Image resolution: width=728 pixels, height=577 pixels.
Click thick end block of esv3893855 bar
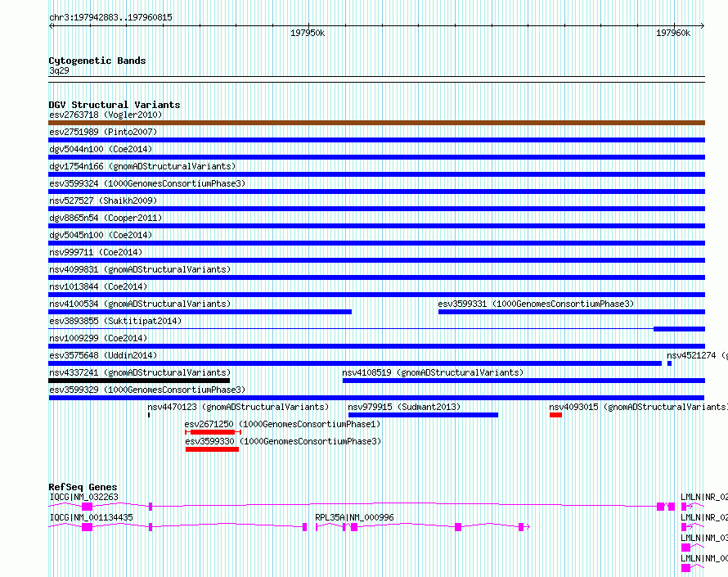point(679,329)
